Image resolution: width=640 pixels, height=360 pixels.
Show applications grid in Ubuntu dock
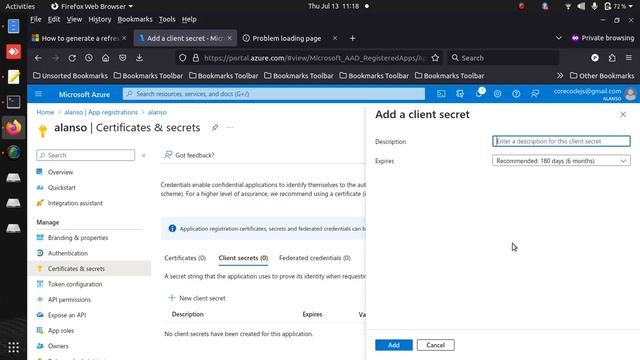click(x=13, y=347)
